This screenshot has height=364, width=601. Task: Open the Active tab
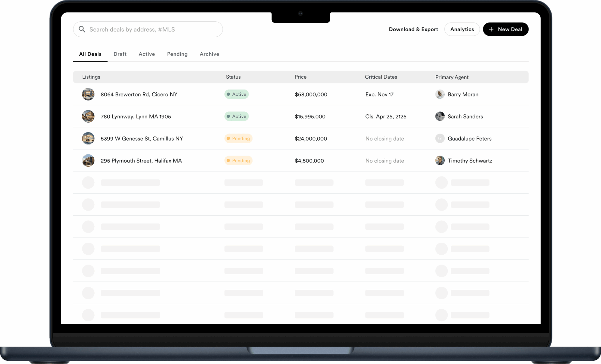147,54
